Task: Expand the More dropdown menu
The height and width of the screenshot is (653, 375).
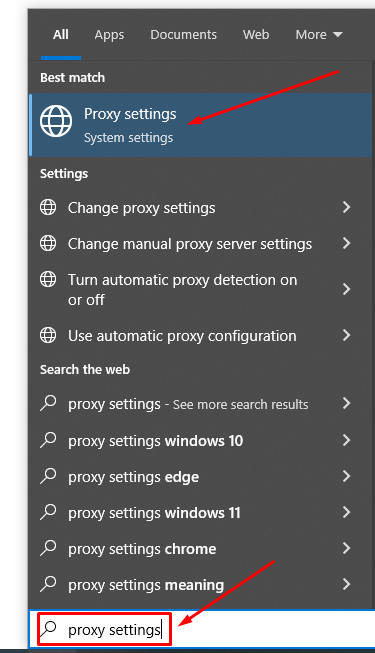Action: pyautogui.click(x=319, y=35)
